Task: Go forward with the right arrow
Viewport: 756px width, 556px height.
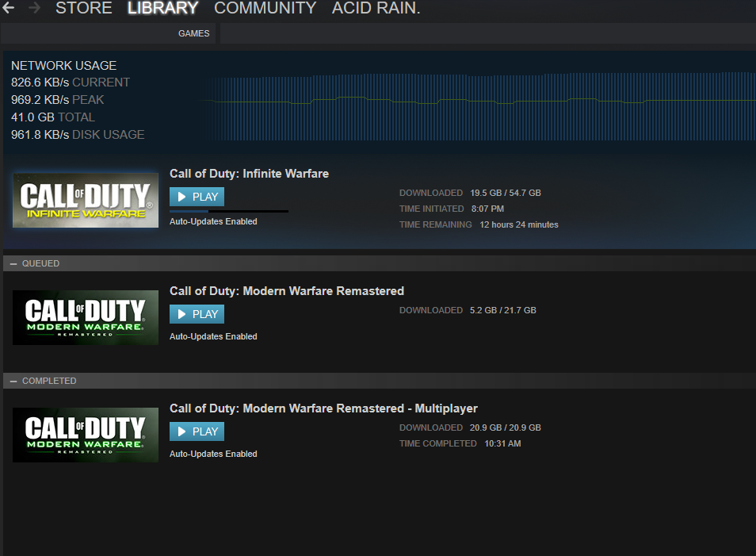Action: (x=34, y=7)
